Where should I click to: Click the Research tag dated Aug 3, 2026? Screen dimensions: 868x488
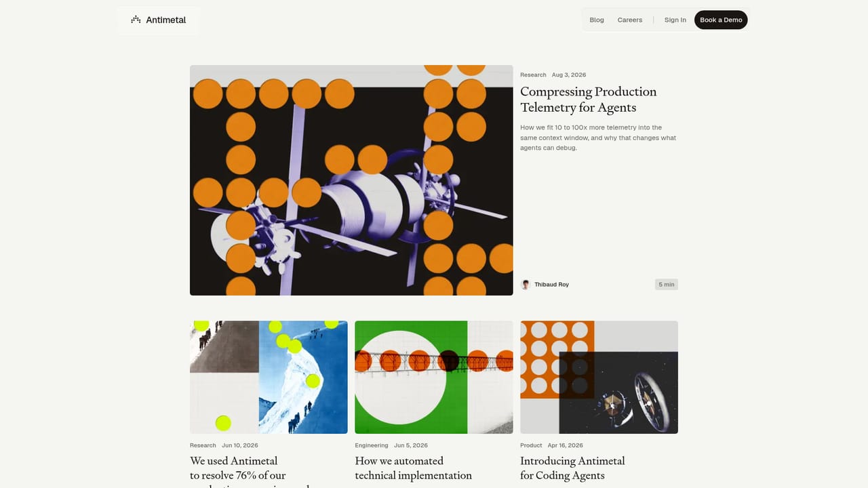[x=533, y=75]
